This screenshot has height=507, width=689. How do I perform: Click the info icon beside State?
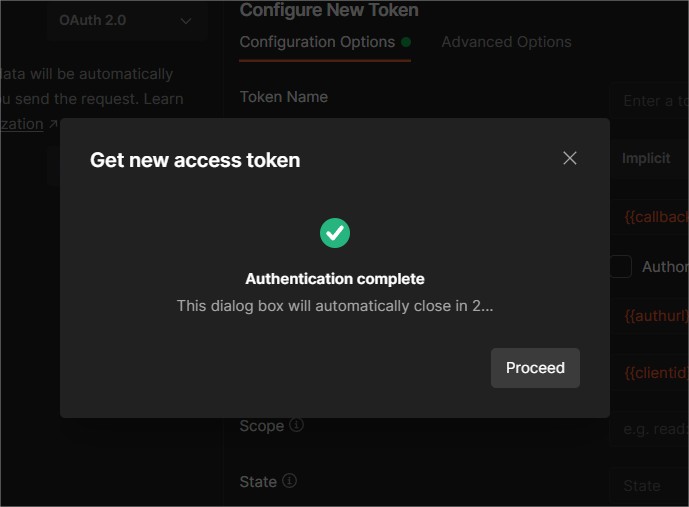coord(290,481)
